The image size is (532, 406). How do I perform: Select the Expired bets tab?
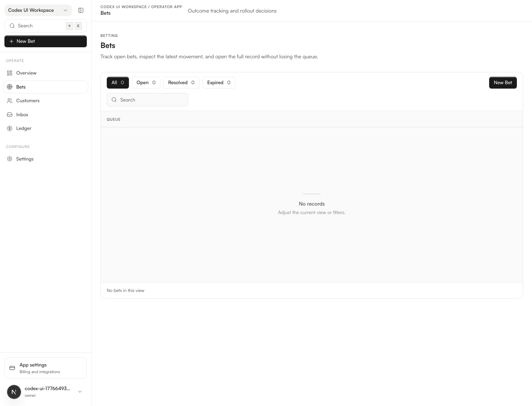pyautogui.click(x=219, y=83)
